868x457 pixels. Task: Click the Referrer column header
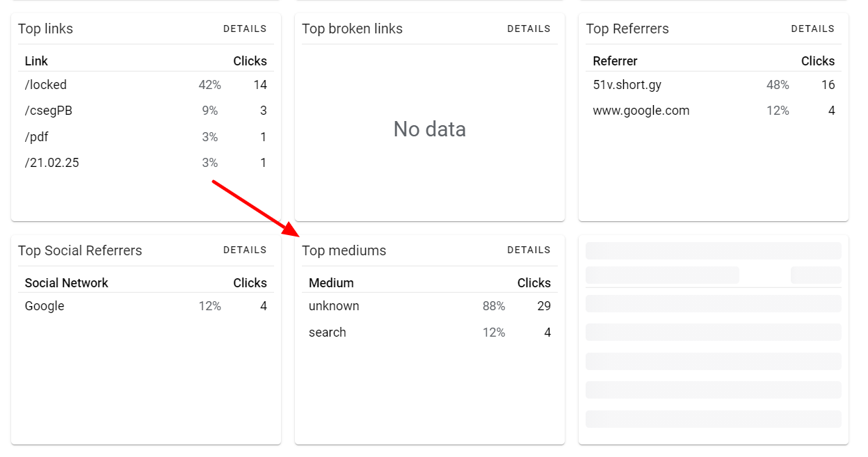point(615,61)
